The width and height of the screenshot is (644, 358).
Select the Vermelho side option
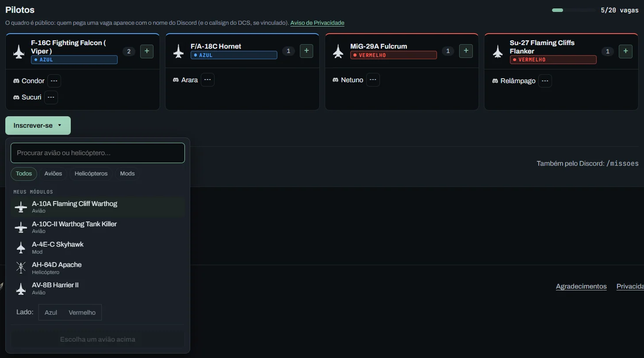[82, 312]
